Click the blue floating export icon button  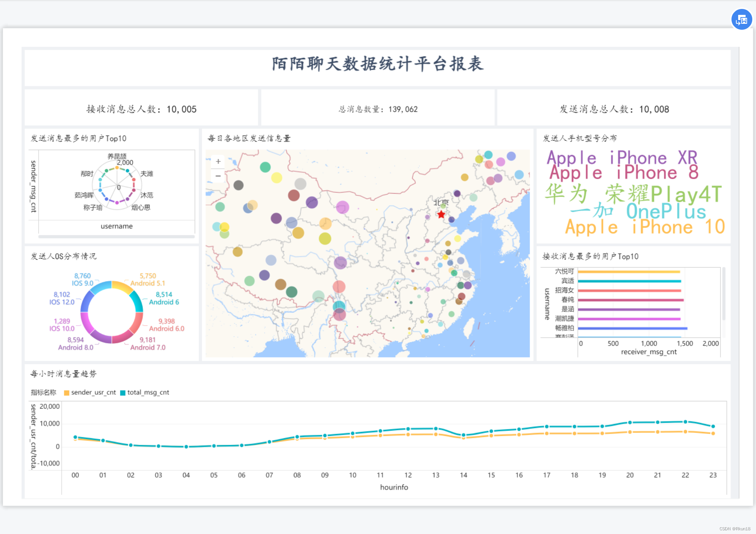[742, 19]
